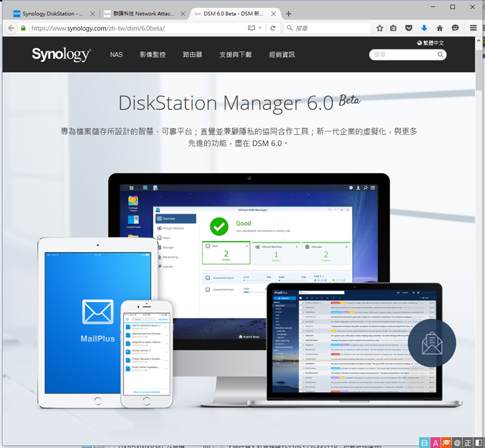Open the address bar history dropdown arrow
The image size is (485, 448).
pyautogui.click(x=260, y=28)
